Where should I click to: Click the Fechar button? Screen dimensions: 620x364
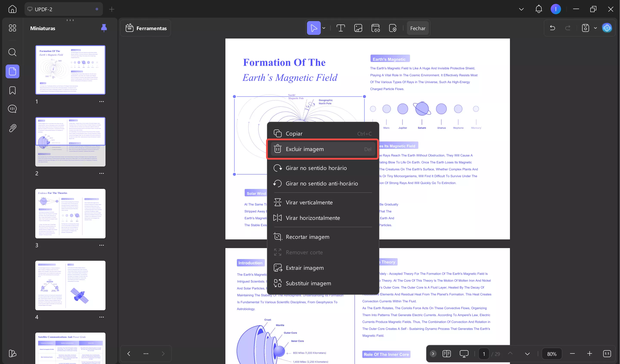pyautogui.click(x=417, y=28)
